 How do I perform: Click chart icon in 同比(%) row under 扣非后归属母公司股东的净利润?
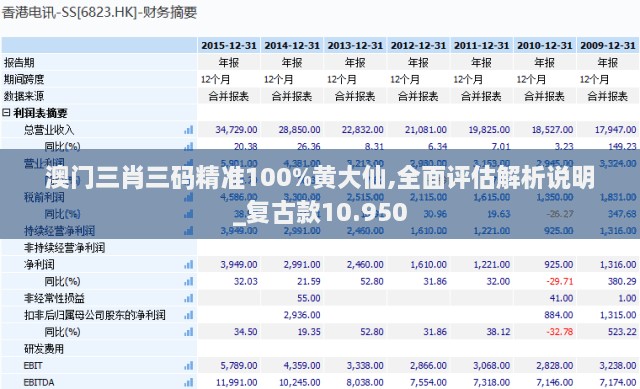(x=189, y=332)
